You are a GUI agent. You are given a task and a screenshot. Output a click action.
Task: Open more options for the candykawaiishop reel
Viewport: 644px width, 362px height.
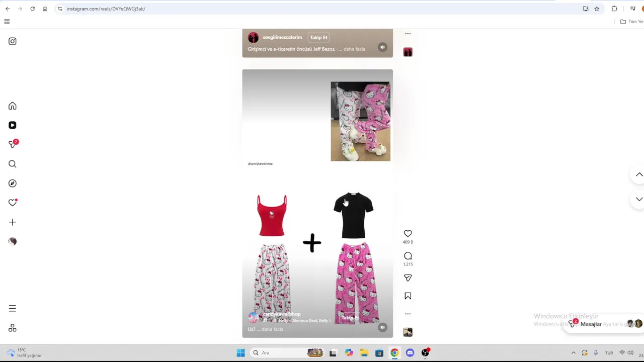(408, 314)
